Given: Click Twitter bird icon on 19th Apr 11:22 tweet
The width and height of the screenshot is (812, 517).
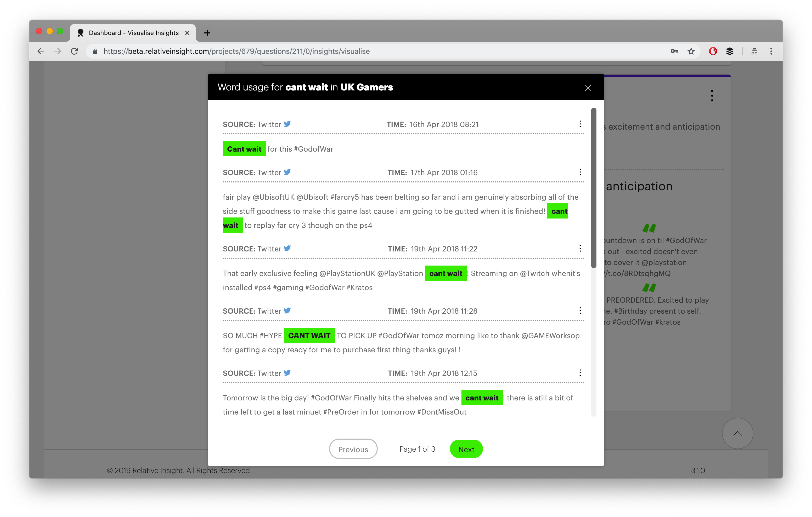Looking at the screenshot, I should pos(287,248).
